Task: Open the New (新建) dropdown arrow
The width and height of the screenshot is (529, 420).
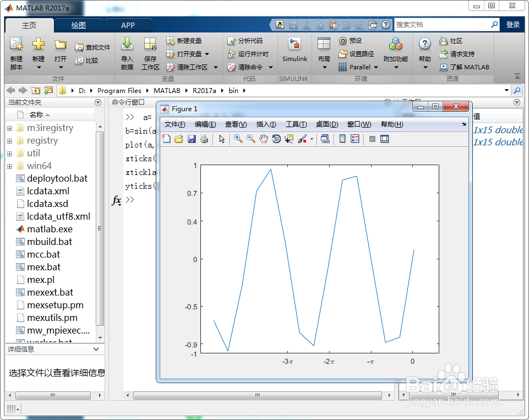Action: (x=39, y=68)
